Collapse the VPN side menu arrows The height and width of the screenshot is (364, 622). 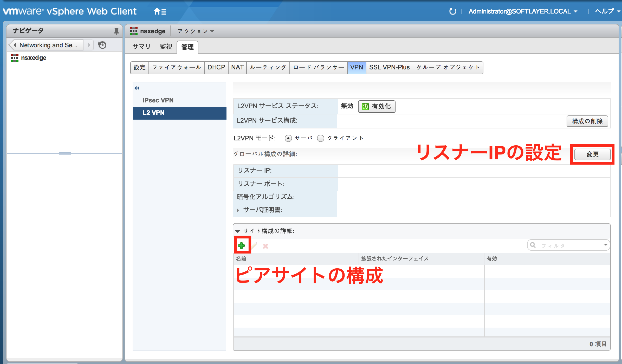pyautogui.click(x=137, y=88)
